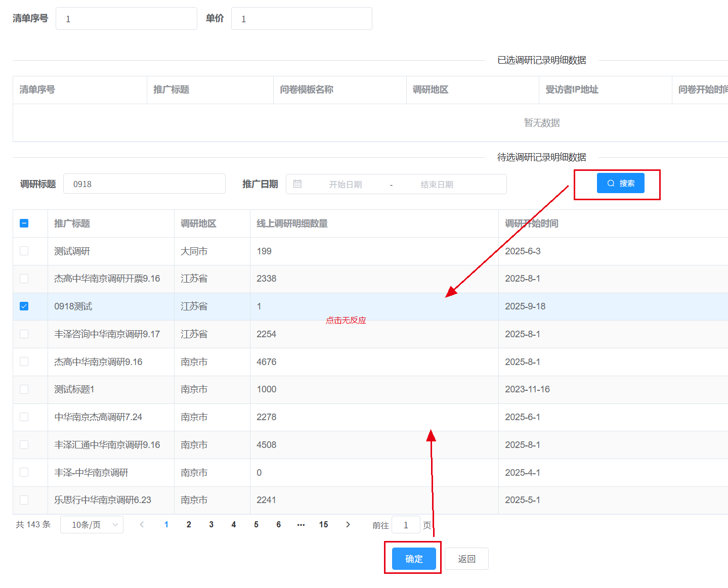The height and width of the screenshot is (588, 728).
Task: Open the 10条/页 page size dropdown
Action: (92, 524)
